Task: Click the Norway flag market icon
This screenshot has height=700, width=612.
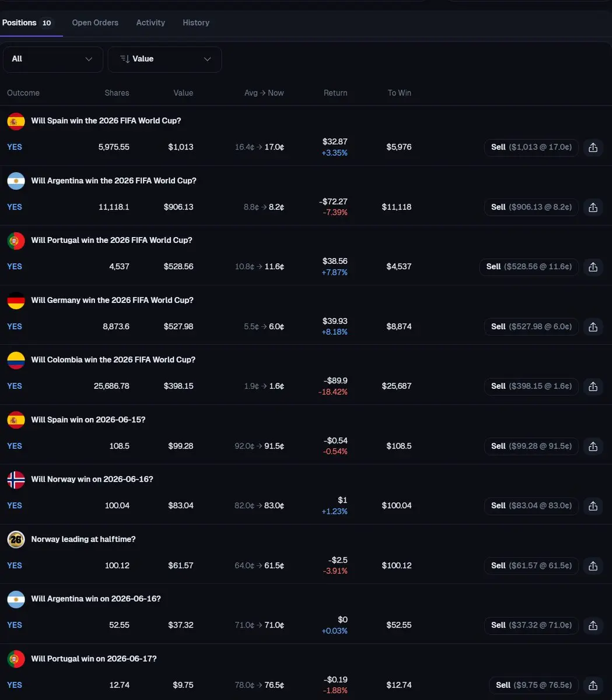Action: coord(16,480)
